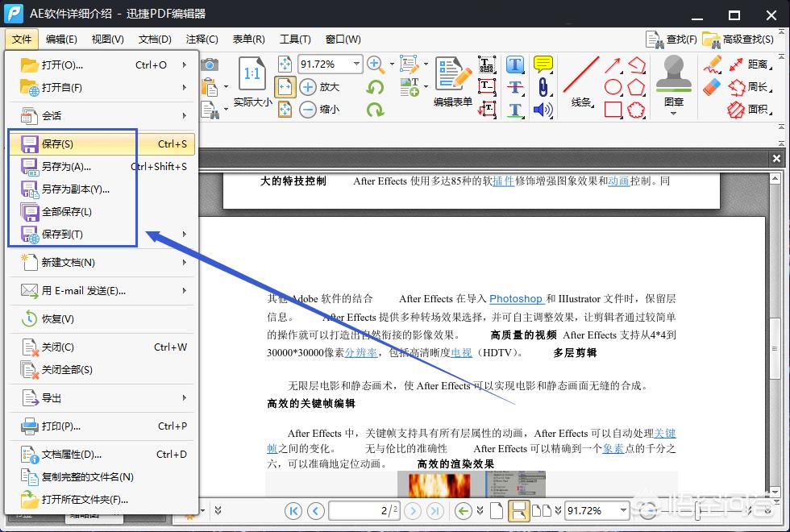Select the pencil freehand drawing tool
The height and width of the screenshot is (532, 790).
[x=713, y=64]
